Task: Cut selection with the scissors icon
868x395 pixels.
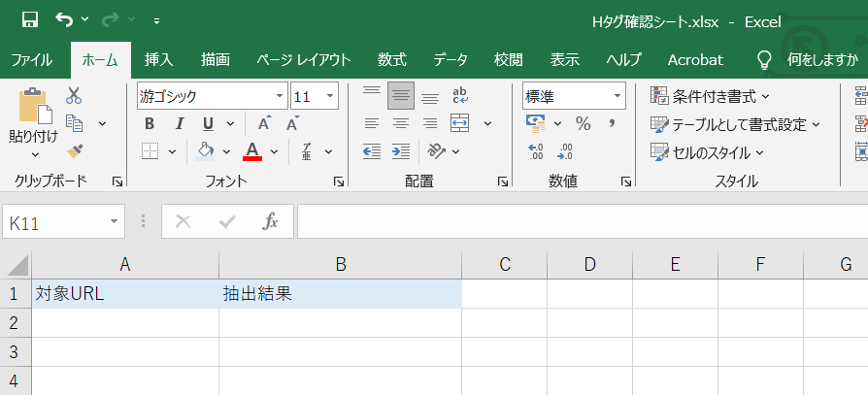Action: 74,95
